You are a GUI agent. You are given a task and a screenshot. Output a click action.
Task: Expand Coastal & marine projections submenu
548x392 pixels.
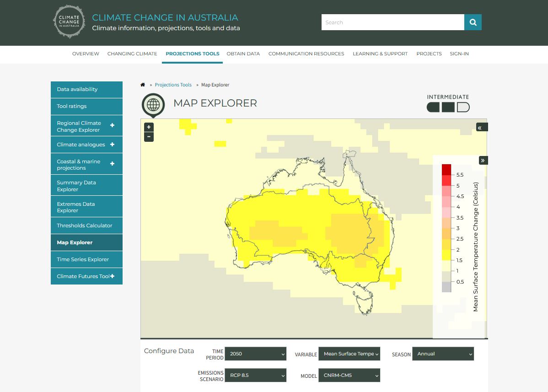tap(112, 164)
